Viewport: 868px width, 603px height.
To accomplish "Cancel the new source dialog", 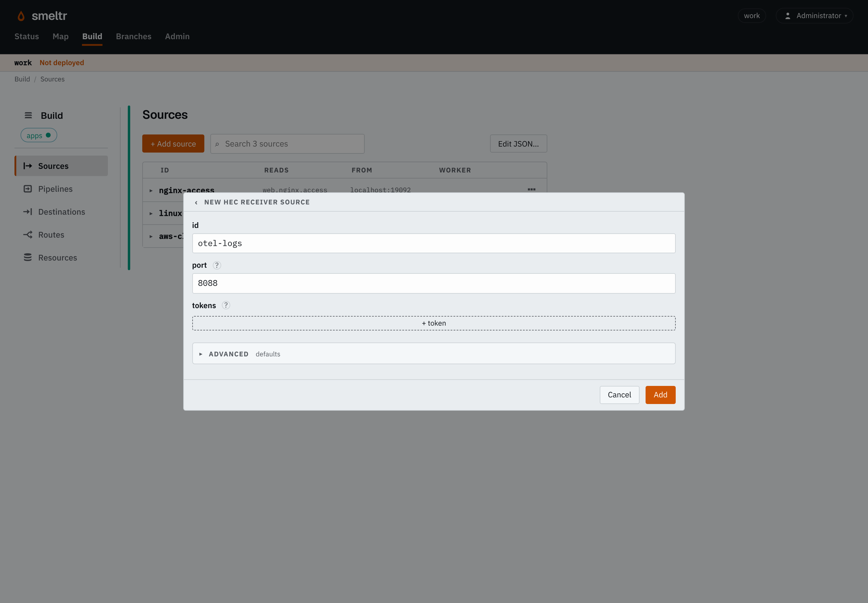I will point(619,395).
